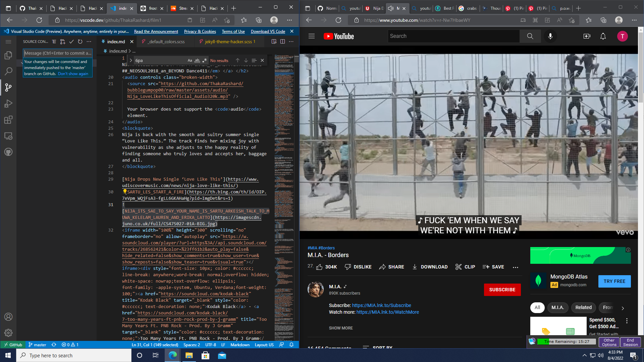The width and height of the screenshot is (644, 362).
Task: Refresh the Source Control panel
Action: click(80, 42)
